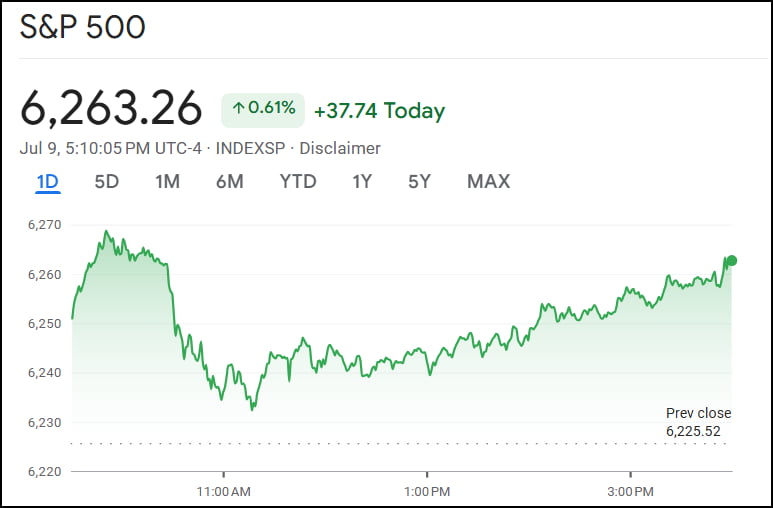773x508 pixels.
Task: Select the 1D time range tab
Action: tap(47, 182)
